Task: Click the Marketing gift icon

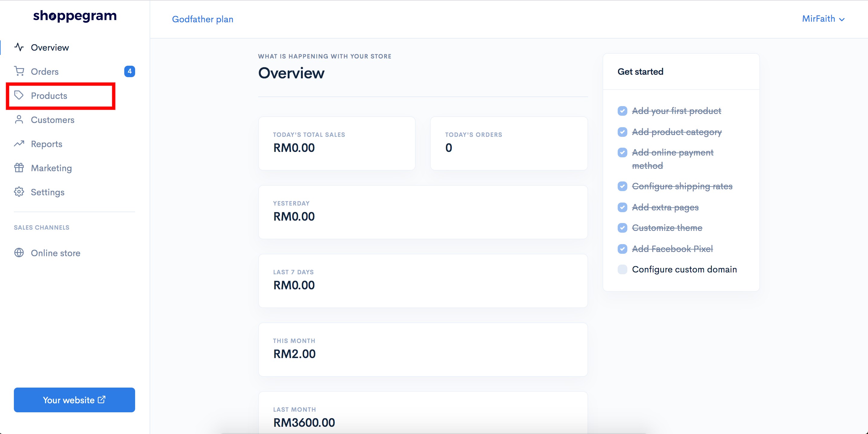Action: pos(19,168)
